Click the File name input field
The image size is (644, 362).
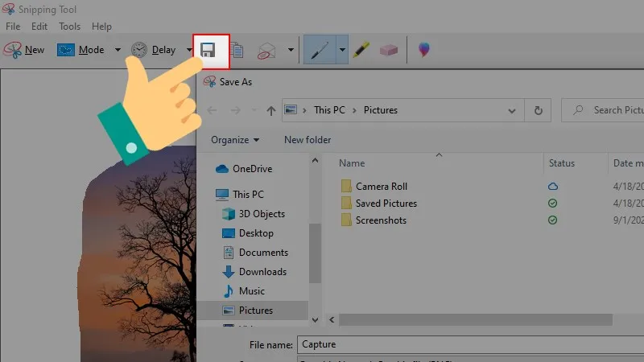467,344
